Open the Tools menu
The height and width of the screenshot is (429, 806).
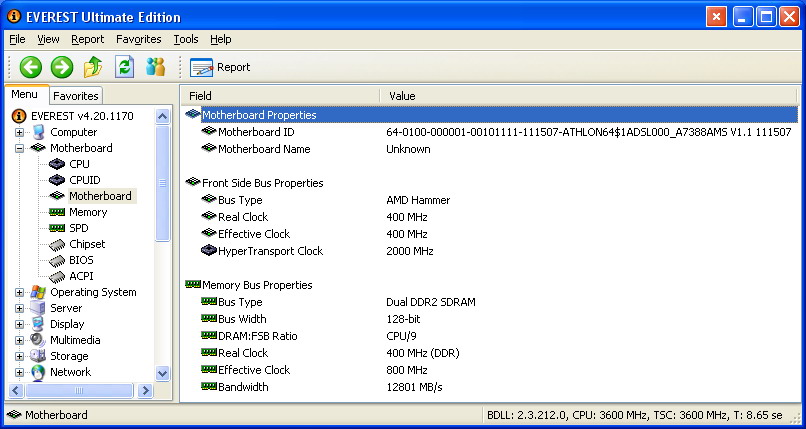point(186,40)
